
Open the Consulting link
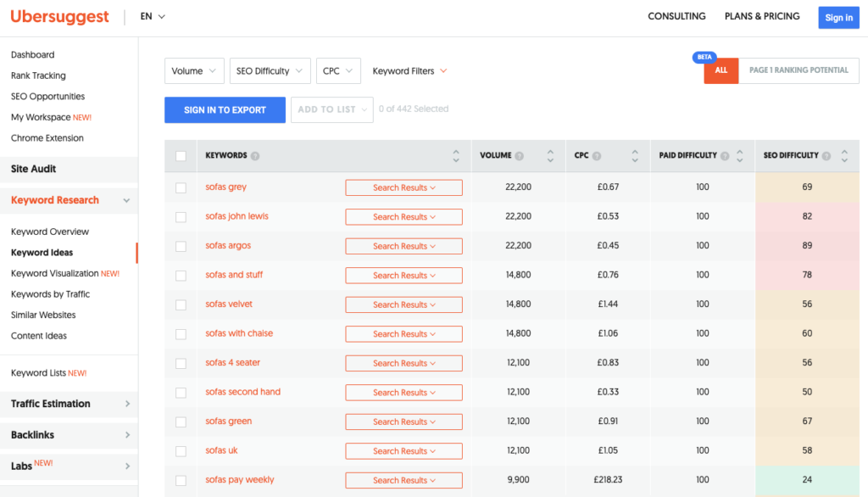coord(676,17)
